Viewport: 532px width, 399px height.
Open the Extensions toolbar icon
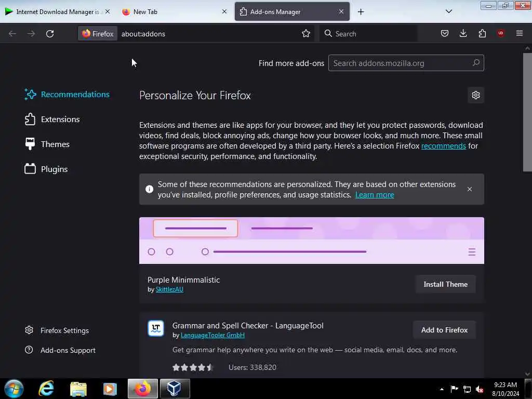(x=482, y=33)
